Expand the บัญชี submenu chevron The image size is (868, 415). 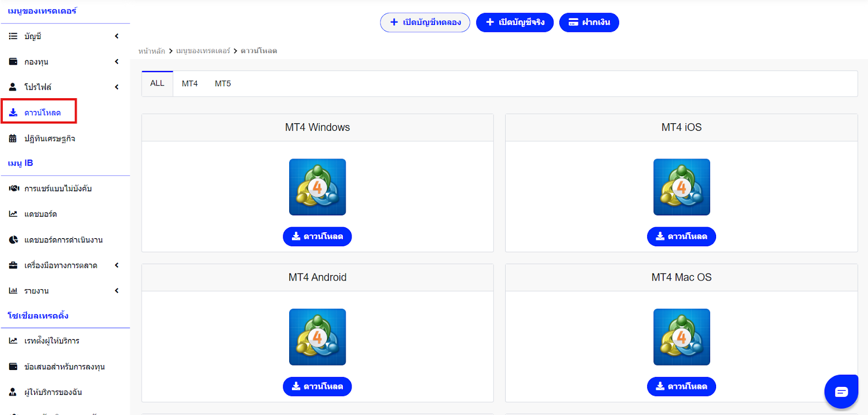[x=117, y=36]
